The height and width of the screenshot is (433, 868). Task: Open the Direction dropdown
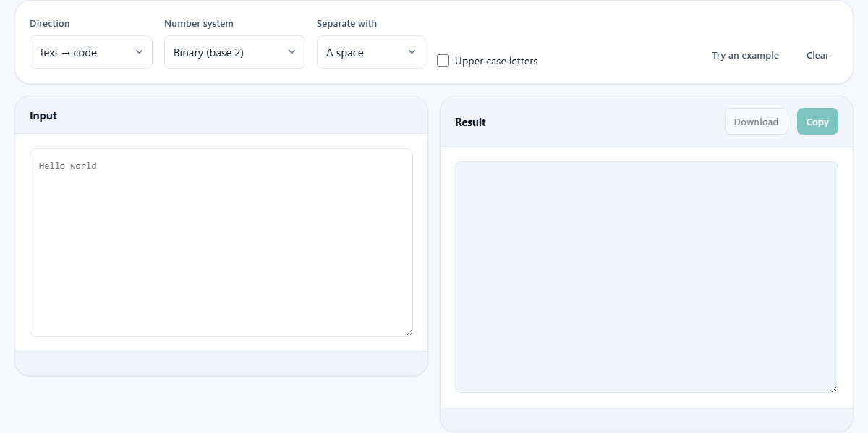pos(91,52)
